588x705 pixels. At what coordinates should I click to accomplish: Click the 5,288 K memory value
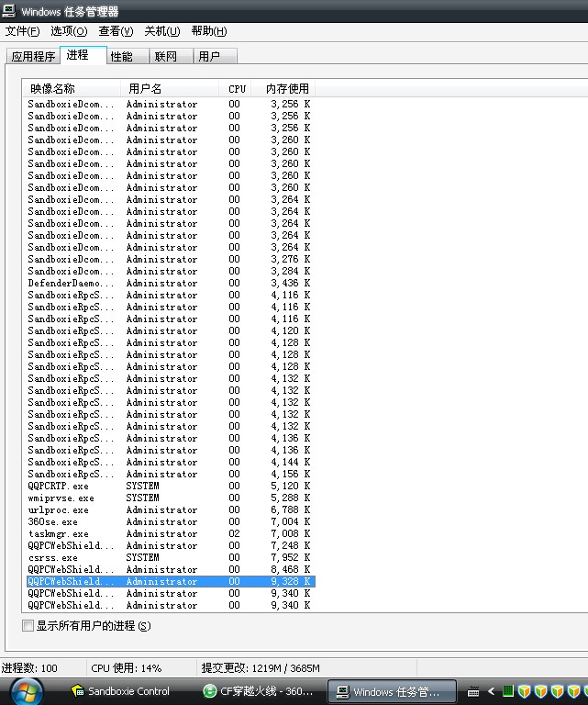(x=290, y=498)
